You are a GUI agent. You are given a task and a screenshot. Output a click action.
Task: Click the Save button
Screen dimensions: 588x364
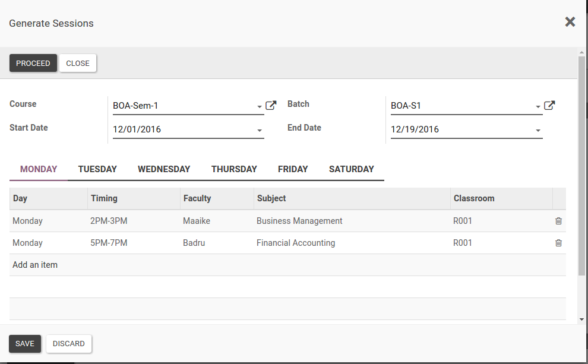click(25, 344)
